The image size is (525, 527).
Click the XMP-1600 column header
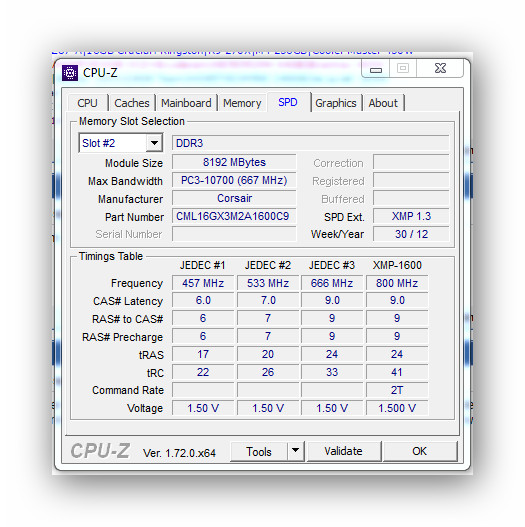(397, 265)
